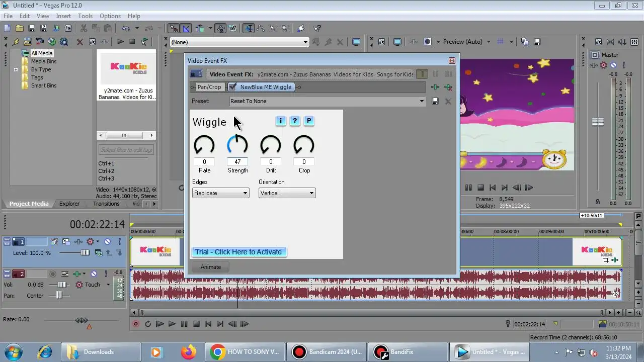This screenshot has height=362, width=644.
Task: Click the timeline Record button
Action: click(x=135, y=324)
